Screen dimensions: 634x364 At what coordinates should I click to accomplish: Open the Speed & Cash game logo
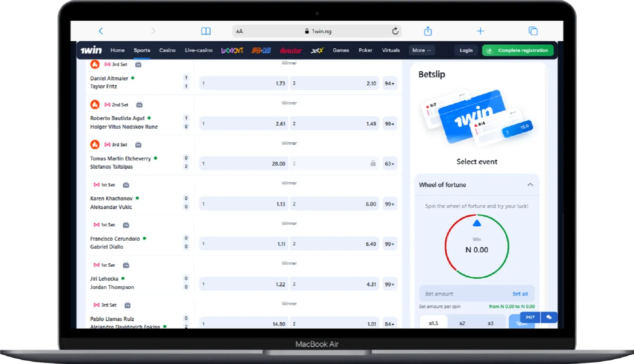[x=261, y=50]
